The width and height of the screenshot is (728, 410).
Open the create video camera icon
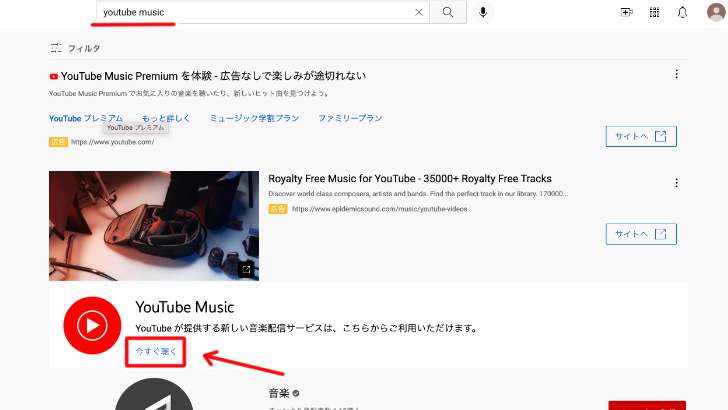[x=627, y=12]
